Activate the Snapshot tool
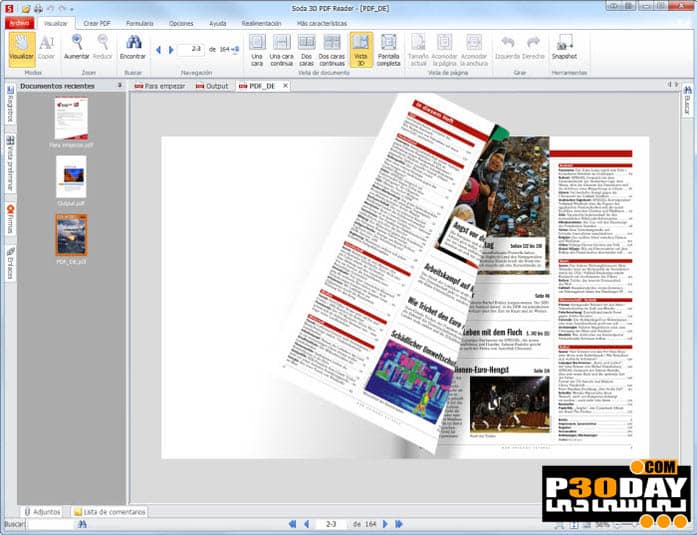The width and height of the screenshot is (697, 535). [x=565, y=48]
